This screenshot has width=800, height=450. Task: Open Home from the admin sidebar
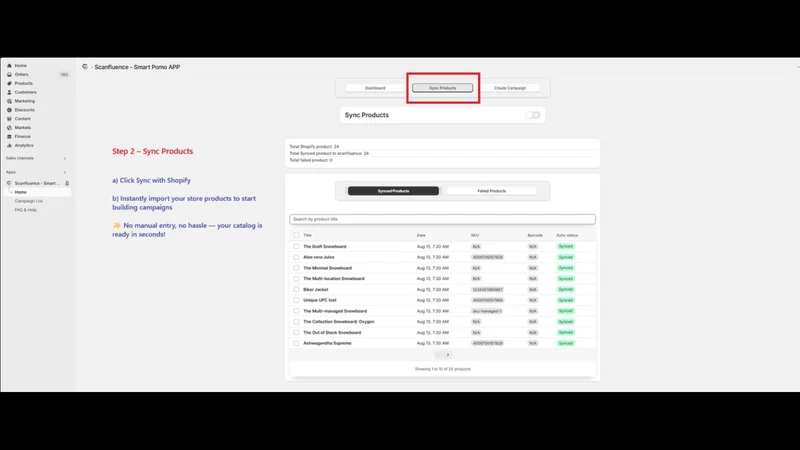20,66
